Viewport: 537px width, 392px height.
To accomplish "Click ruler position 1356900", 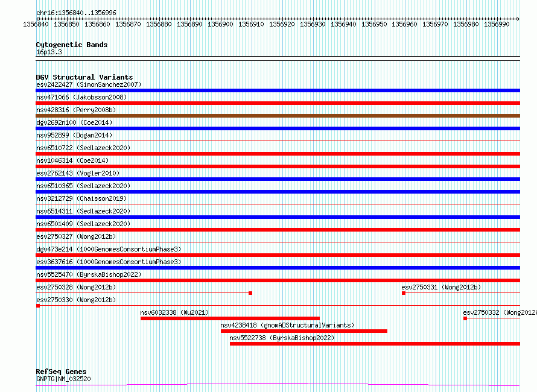I will (220, 24).
